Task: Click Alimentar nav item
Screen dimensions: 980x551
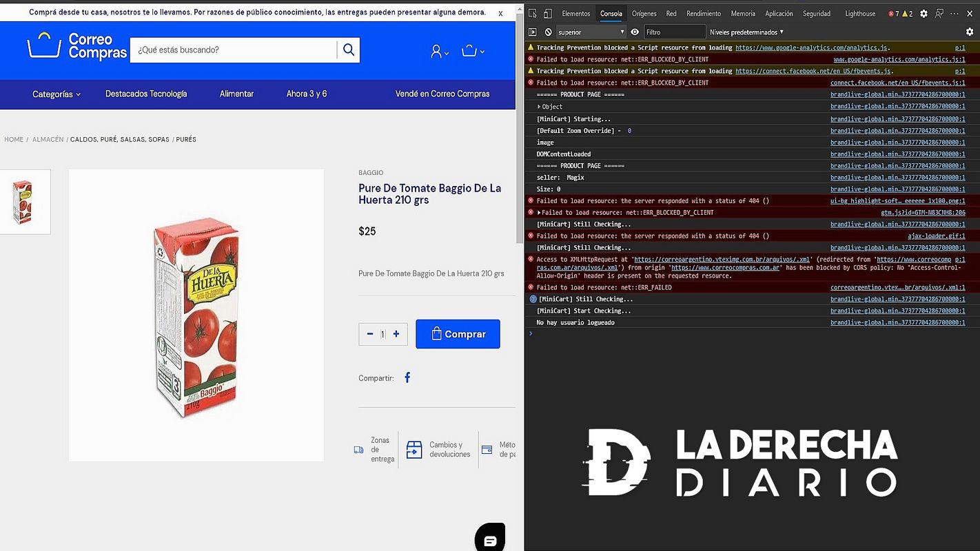Action: click(236, 94)
